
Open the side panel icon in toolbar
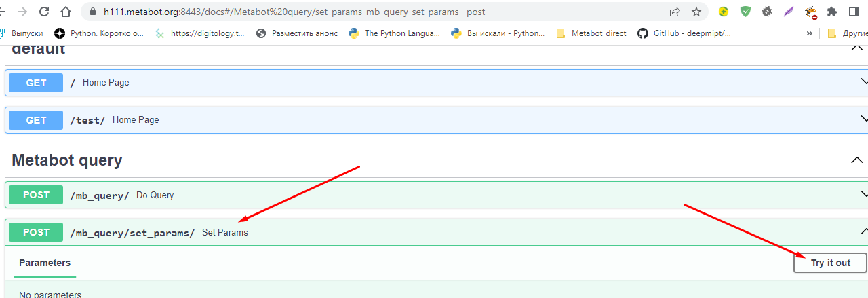(x=854, y=12)
